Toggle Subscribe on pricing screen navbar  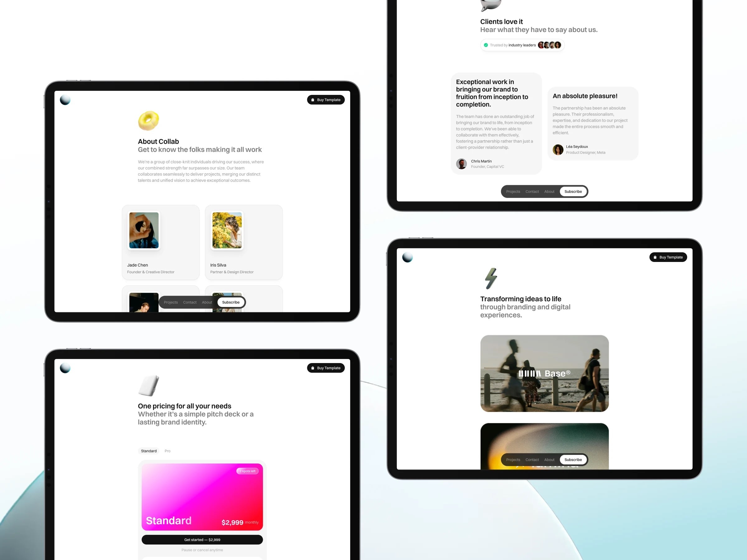[231, 302]
